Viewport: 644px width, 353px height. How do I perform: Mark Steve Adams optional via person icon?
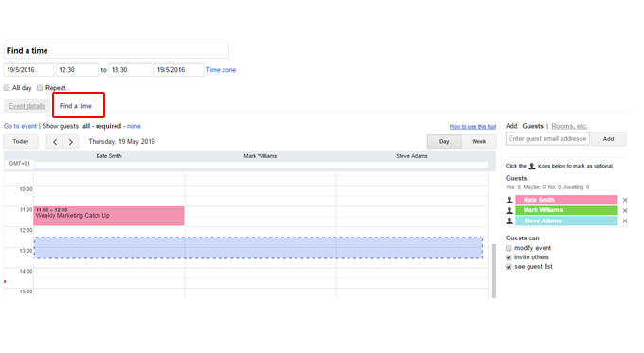510,221
